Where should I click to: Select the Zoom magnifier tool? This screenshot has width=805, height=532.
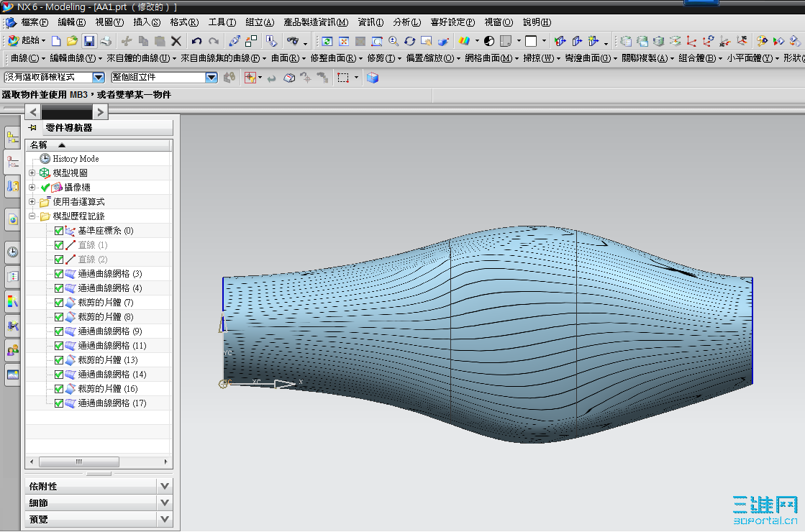394,41
